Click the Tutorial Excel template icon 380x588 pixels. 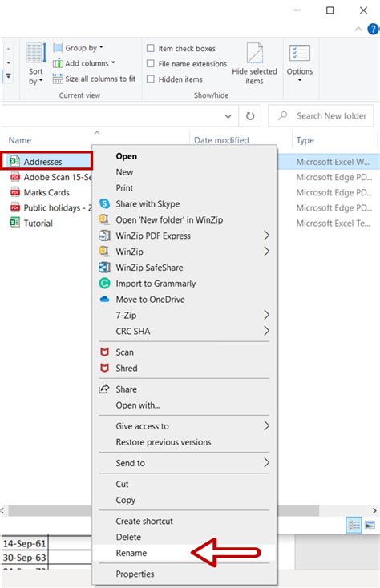14,223
